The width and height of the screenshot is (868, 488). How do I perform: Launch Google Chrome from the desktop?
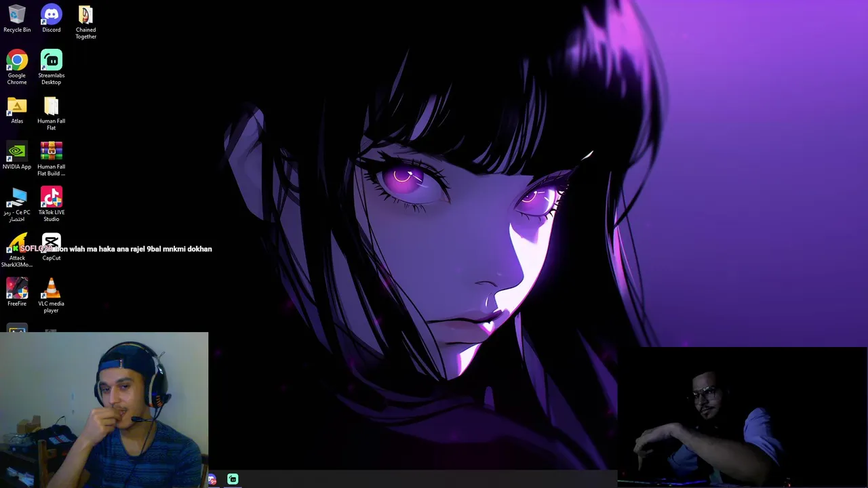coord(17,67)
